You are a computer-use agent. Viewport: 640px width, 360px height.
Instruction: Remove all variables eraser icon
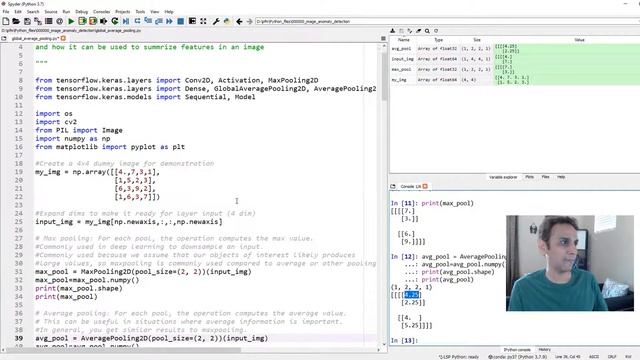418,31
